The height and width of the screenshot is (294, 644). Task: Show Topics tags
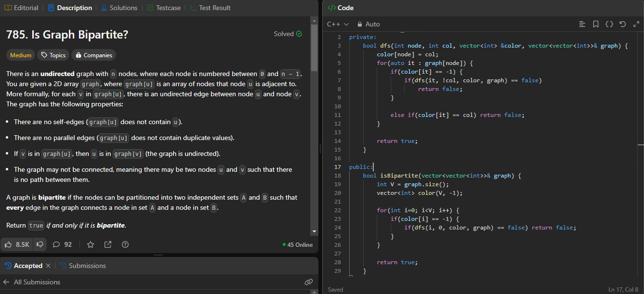point(53,55)
